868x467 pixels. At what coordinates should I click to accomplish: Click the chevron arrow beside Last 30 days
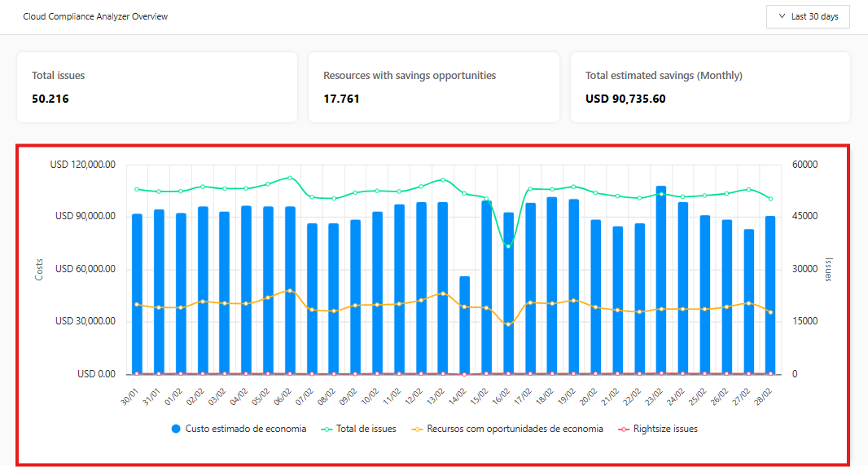(782, 17)
